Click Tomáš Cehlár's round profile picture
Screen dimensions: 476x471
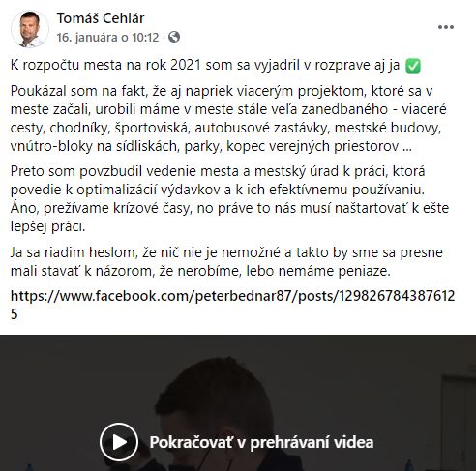click(30, 29)
